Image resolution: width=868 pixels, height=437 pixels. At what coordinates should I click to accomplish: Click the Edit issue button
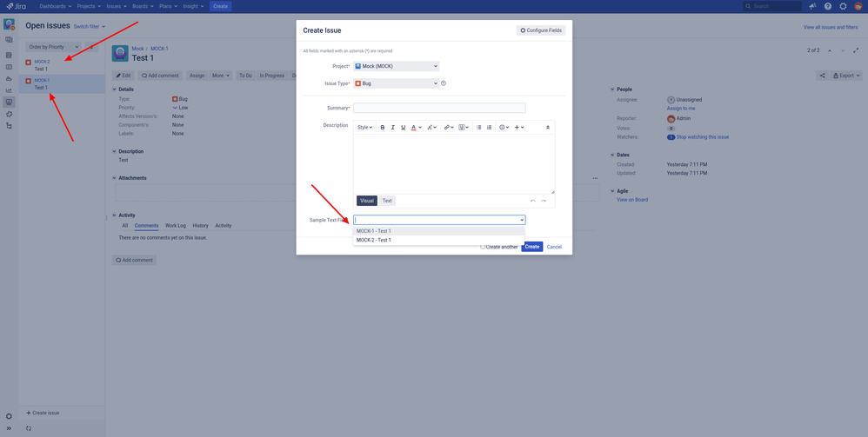(x=124, y=76)
